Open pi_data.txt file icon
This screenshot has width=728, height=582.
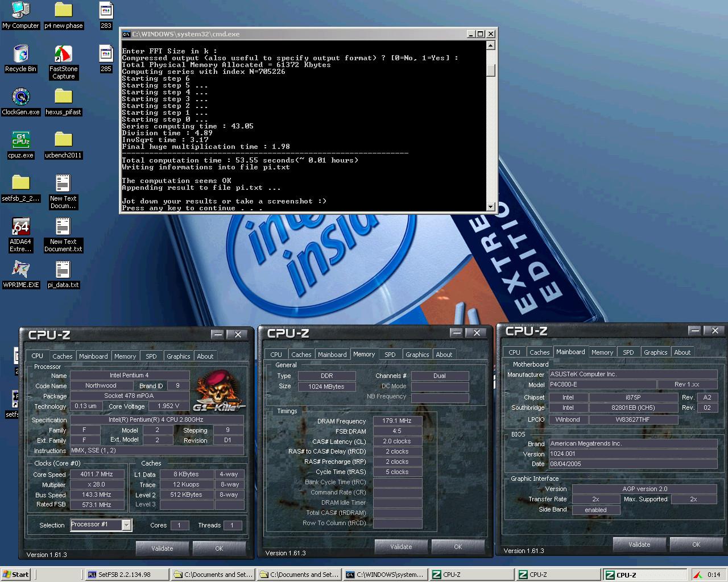pyautogui.click(x=63, y=275)
